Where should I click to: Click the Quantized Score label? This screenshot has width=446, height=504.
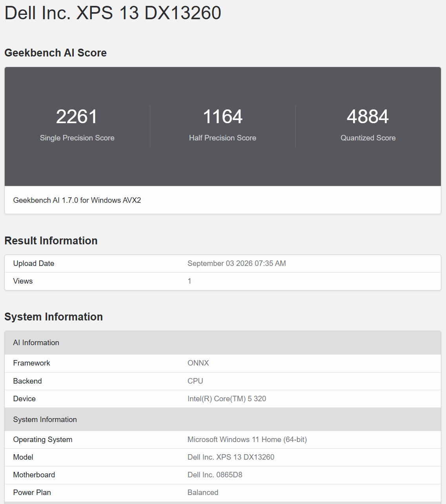[368, 138]
